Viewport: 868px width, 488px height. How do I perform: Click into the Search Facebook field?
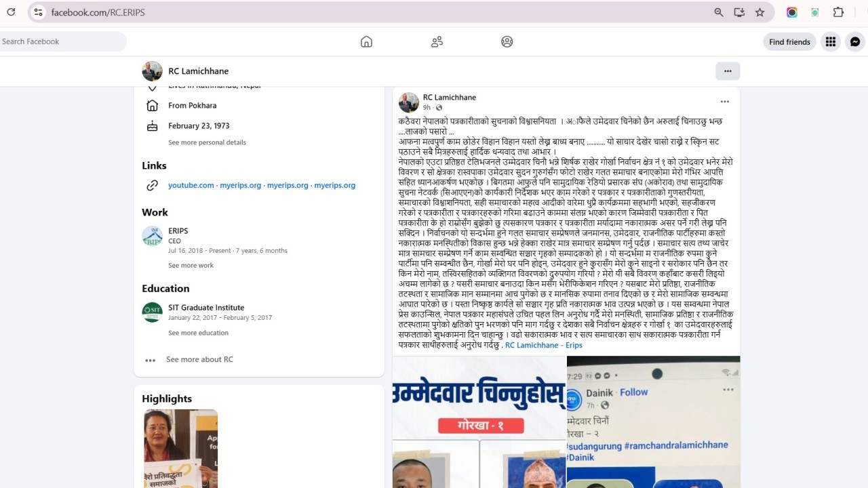click(x=61, y=42)
